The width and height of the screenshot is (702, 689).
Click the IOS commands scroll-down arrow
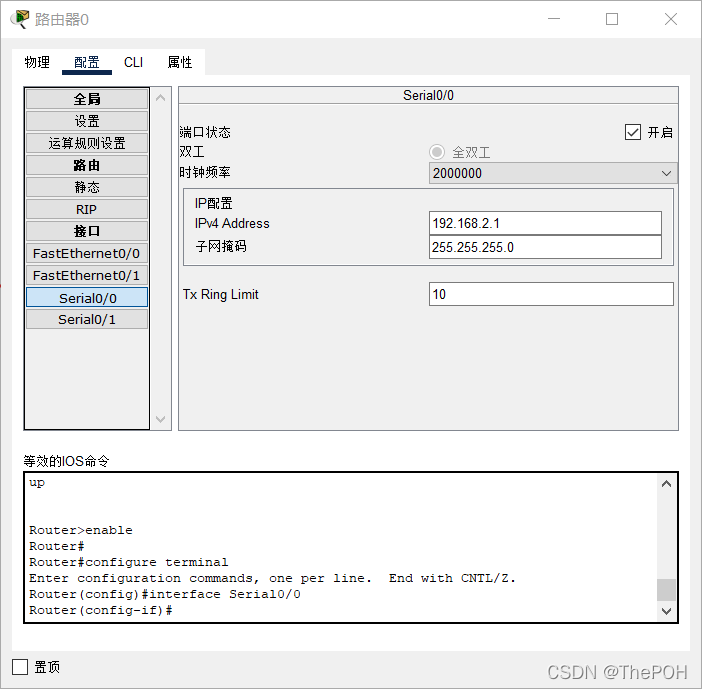(x=666, y=611)
